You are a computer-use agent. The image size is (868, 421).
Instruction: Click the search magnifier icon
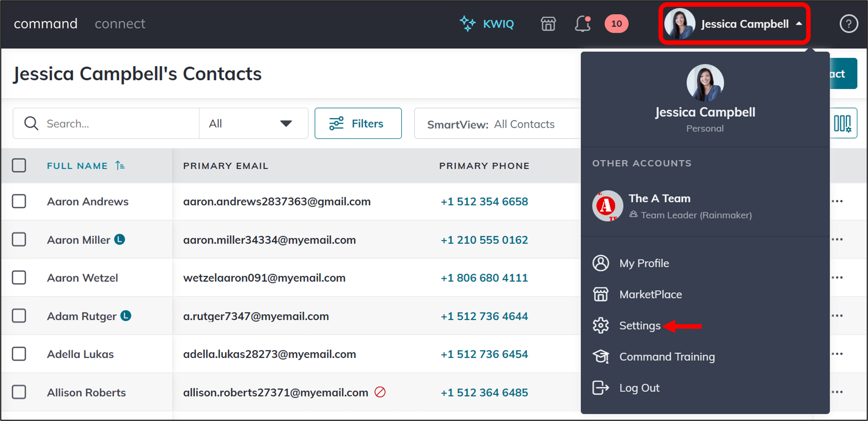pyautogui.click(x=31, y=123)
